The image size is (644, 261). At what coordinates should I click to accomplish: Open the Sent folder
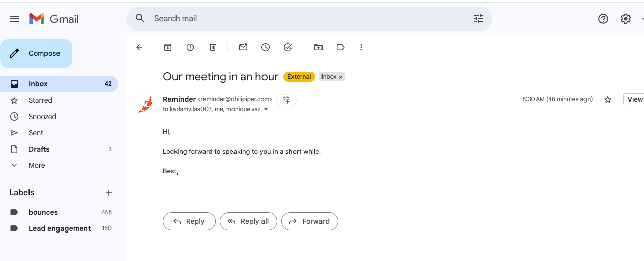pyautogui.click(x=36, y=133)
